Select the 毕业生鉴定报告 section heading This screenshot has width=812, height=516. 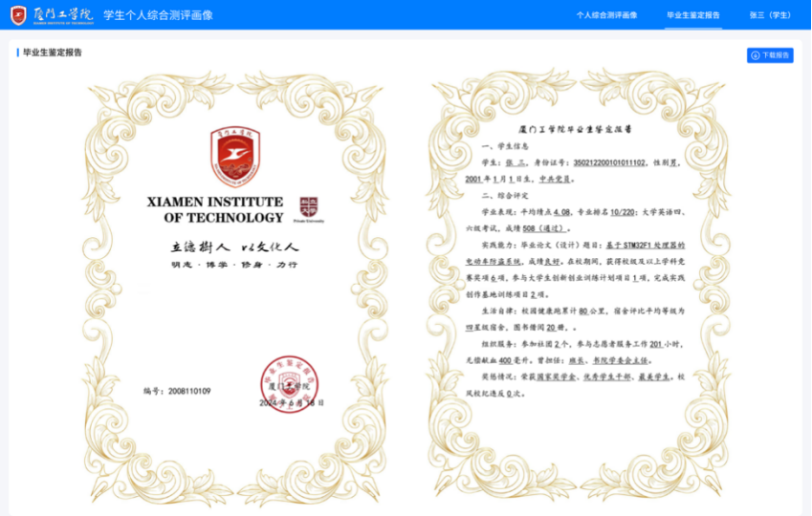coord(53,53)
